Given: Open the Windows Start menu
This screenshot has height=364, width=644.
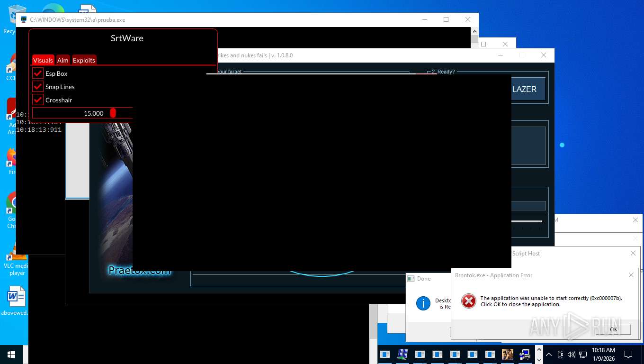Looking at the screenshot, I should pos(11,355).
